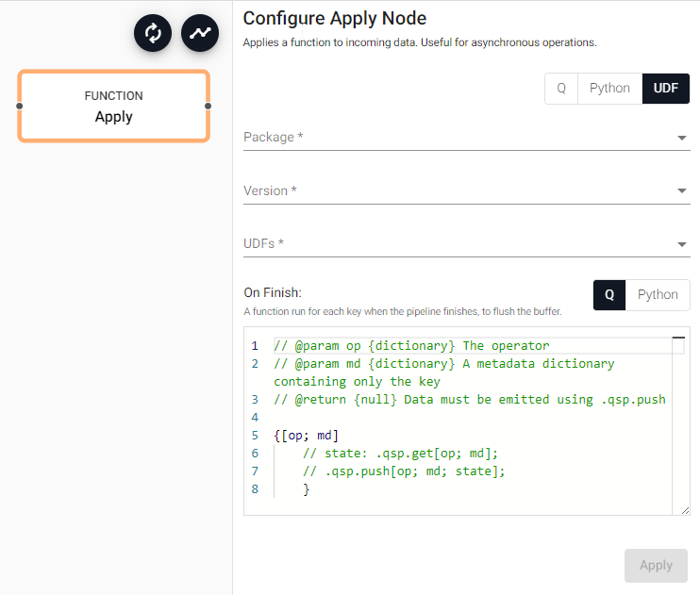Click the editor resize handle corner
Image resolution: width=700 pixels, height=595 pixels.
[685, 511]
